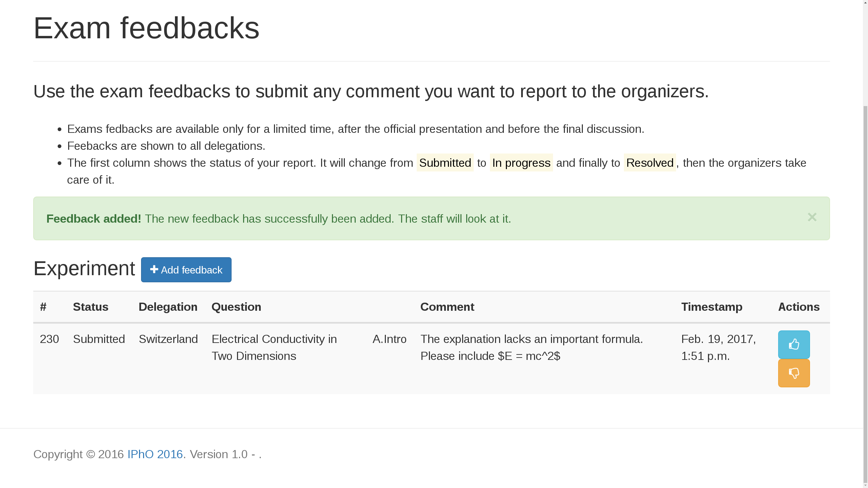Open the Add feedback form
868x488 pixels.
point(186,269)
